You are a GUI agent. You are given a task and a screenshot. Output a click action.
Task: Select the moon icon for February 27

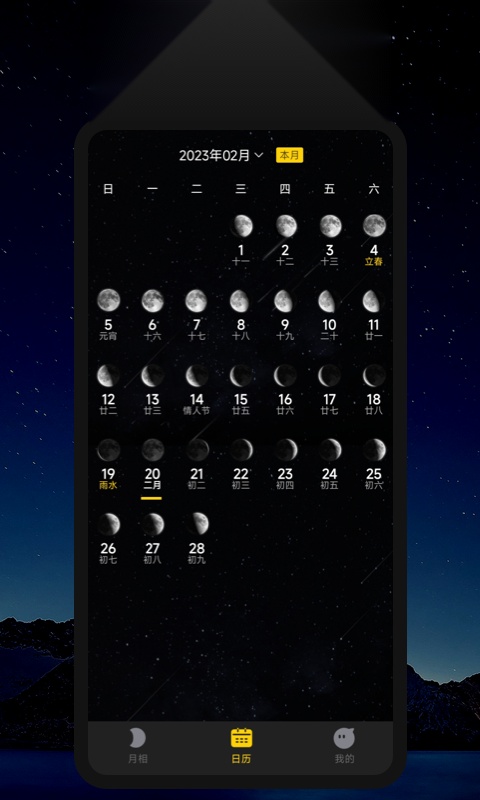[x=153, y=524]
